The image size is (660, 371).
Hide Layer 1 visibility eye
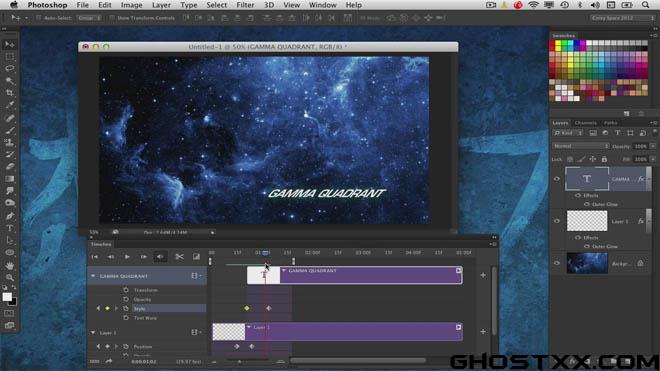click(557, 221)
